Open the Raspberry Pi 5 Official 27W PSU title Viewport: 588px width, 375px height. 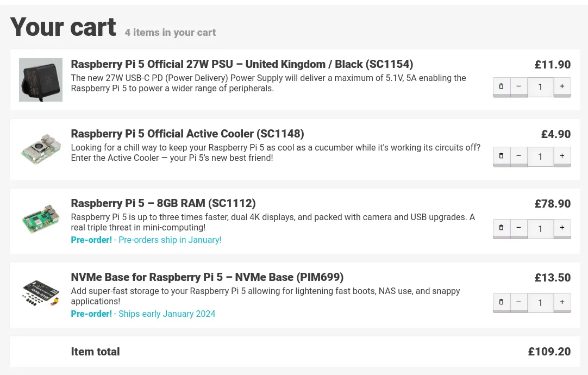click(x=242, y=64)
